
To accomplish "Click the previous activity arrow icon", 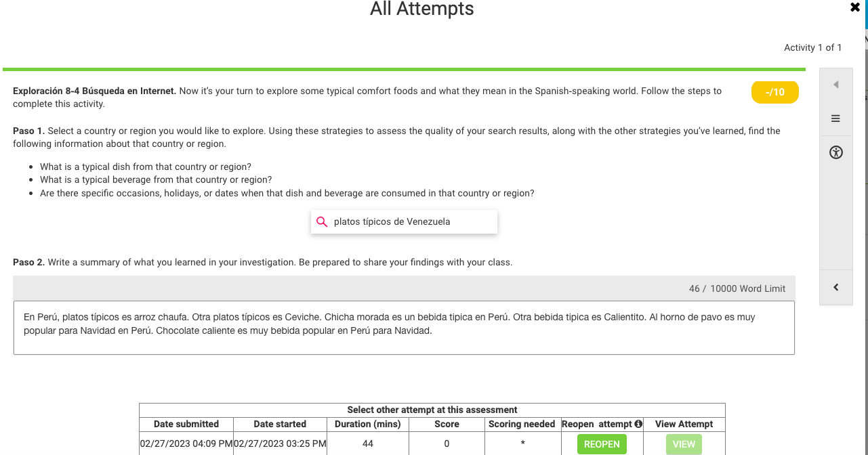I will point(835,85).
